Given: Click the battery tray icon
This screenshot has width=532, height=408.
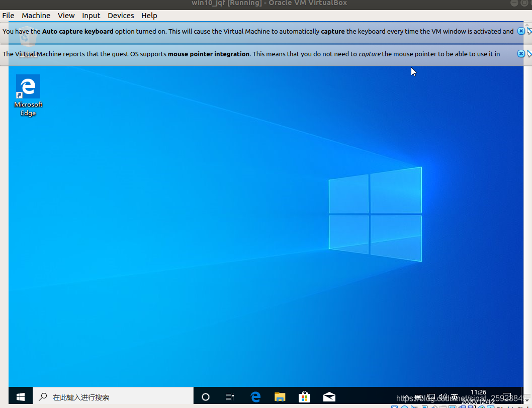Looking at the screenshot, I should point(419,397).
